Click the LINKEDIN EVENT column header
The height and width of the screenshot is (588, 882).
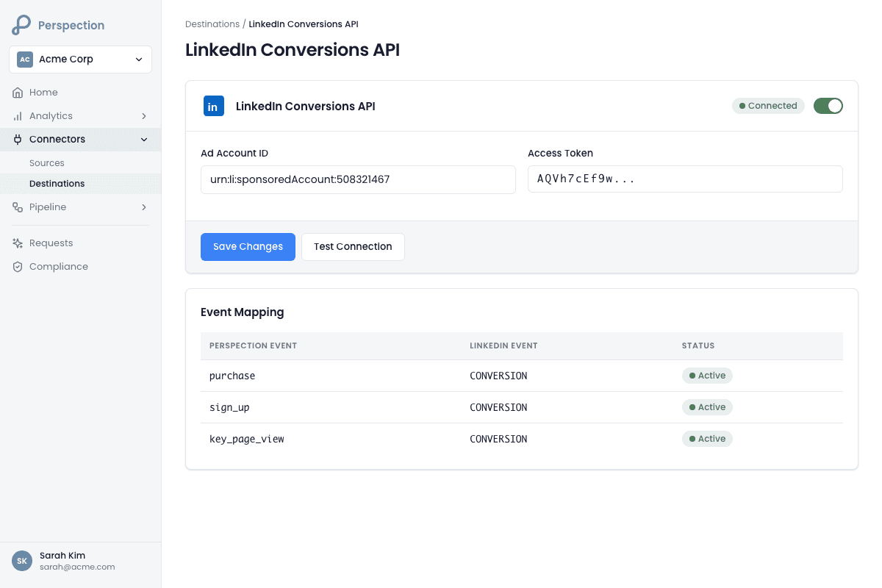(x=503, y=345)
